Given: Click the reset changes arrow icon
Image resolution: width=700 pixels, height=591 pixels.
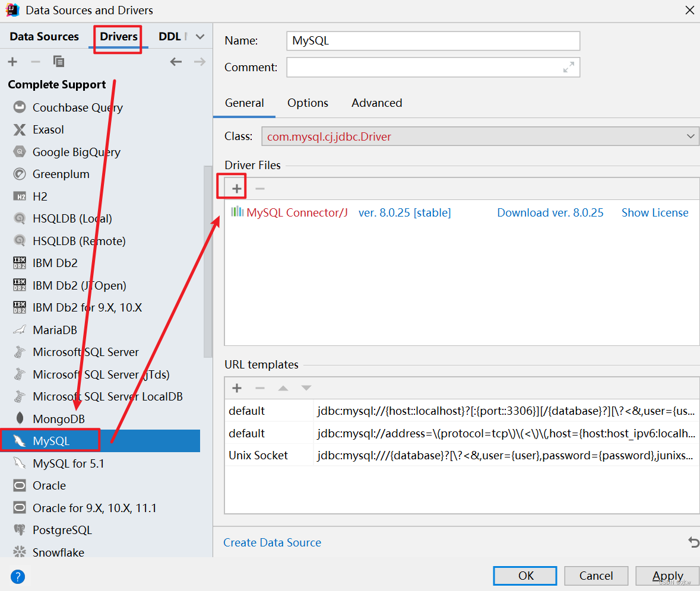Looking at the screenshot, I should pos(693,542).
